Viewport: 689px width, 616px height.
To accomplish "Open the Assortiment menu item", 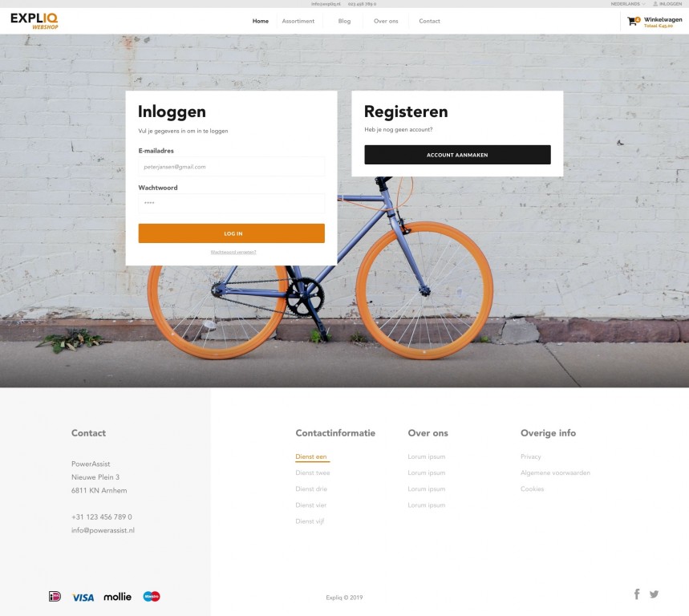I will (x=298, y=21).
